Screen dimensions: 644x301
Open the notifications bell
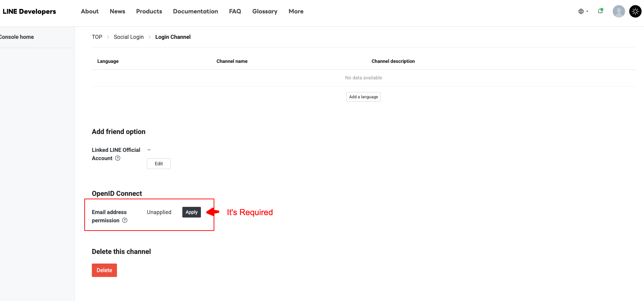(600, 11)
